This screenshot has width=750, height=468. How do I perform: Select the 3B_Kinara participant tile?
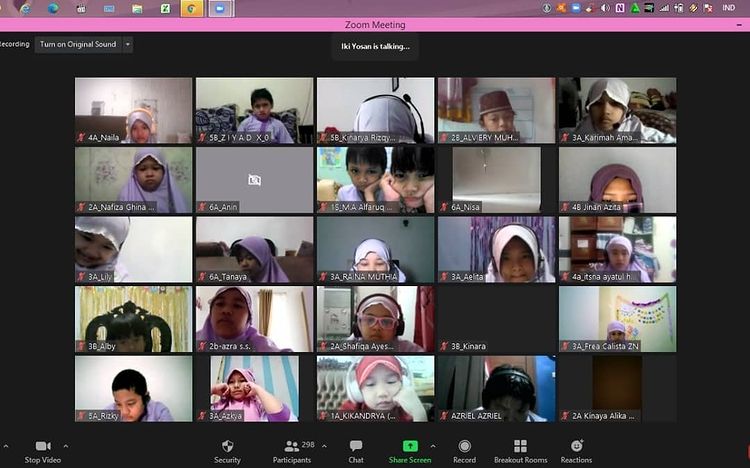[x=495, y=319]
